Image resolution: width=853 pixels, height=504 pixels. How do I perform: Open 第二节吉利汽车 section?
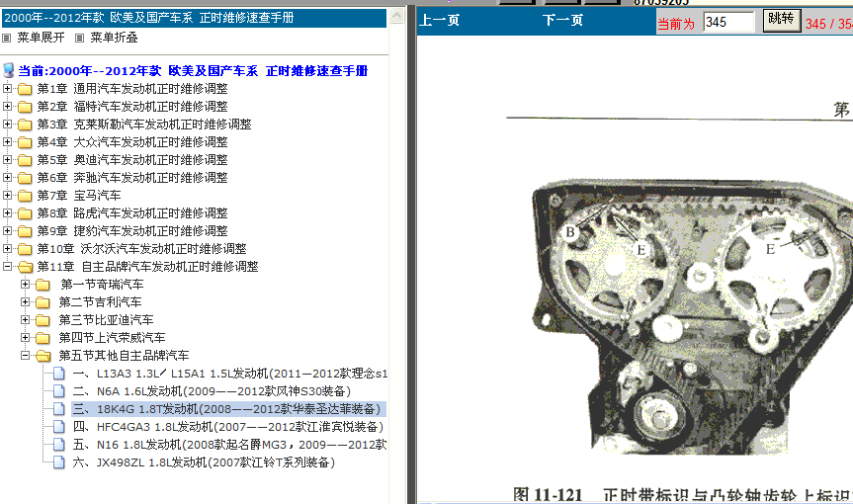tap(100, 302)
